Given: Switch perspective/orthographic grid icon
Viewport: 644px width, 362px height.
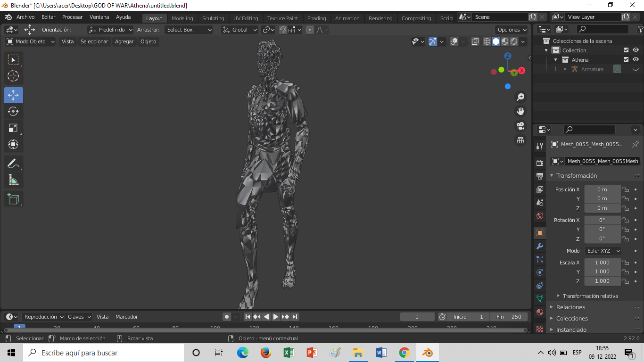Looking at the screenshot, I should point(520,140).
